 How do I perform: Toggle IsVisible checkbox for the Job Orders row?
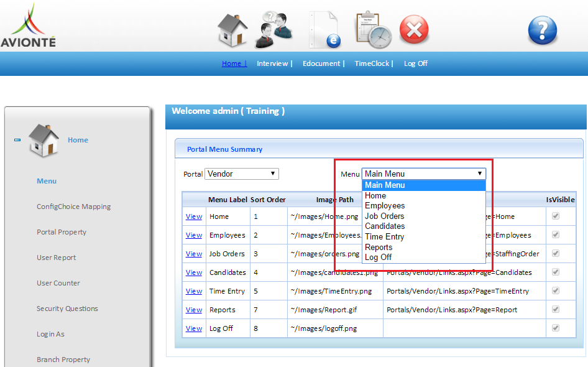(556, 253)
